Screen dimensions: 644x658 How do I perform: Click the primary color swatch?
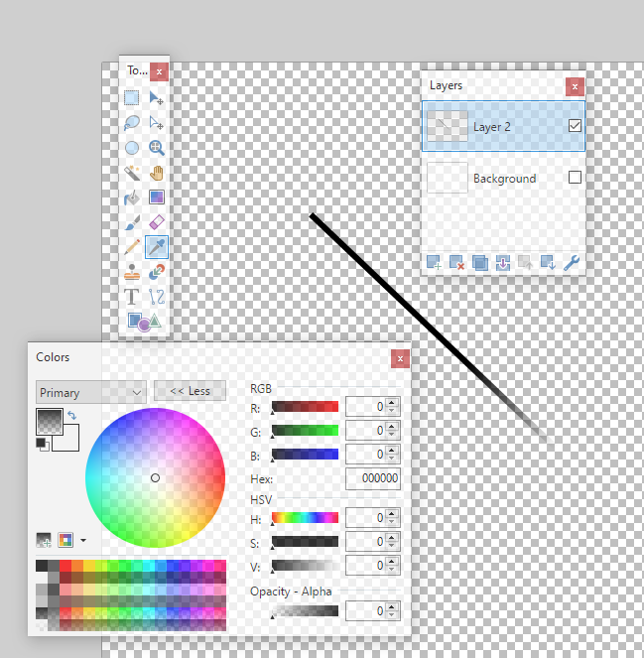click(x=50, y=421)
